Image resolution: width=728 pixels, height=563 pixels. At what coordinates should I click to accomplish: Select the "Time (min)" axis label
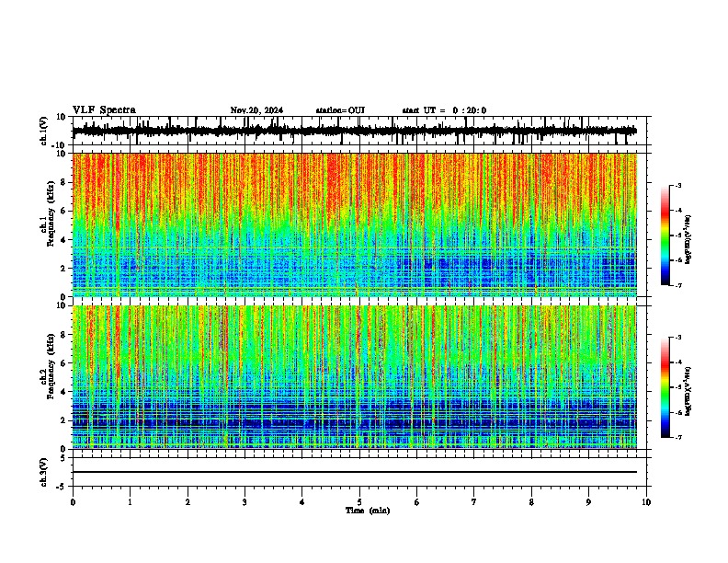click(x=368, y=511)
